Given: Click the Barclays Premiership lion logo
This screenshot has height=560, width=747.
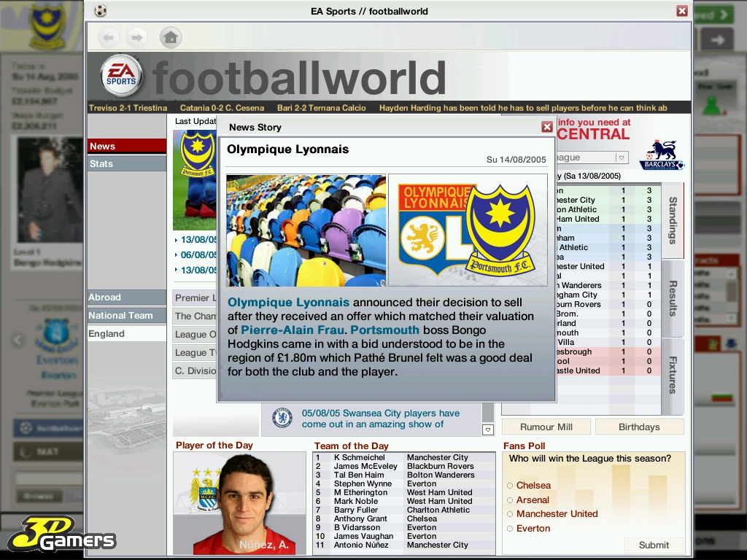Looking at the screenshot, I should (x=662, y=155).
